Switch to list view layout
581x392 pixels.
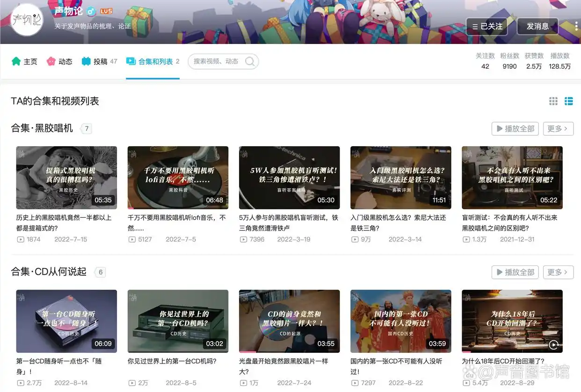pos(569,100)
